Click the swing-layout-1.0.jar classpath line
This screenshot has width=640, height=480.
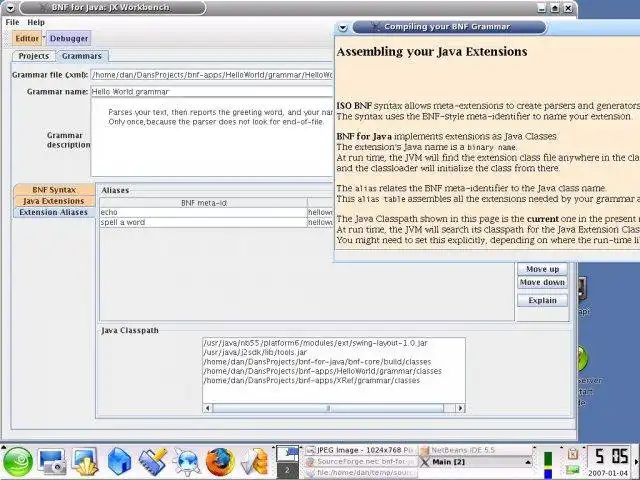(x=315, y=343)
